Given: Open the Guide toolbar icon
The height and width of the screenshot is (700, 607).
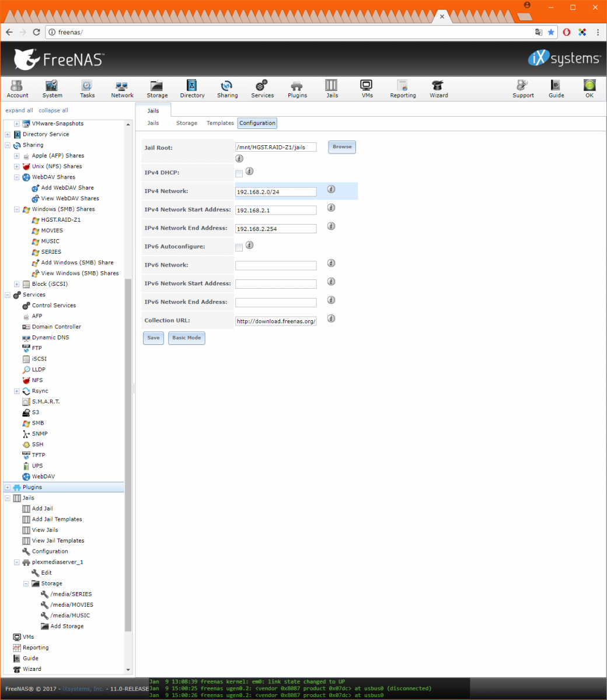Looking at the screenshot, I should point(556,89).
